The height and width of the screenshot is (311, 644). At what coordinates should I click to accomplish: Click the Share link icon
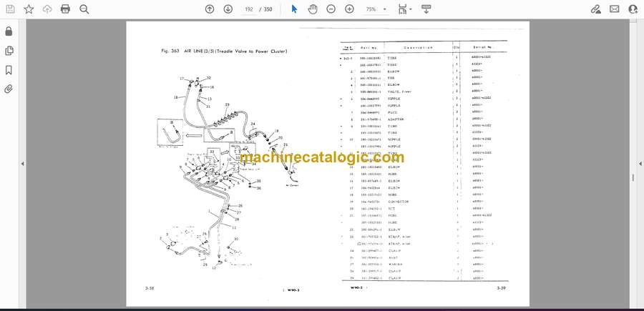(596, 9)
